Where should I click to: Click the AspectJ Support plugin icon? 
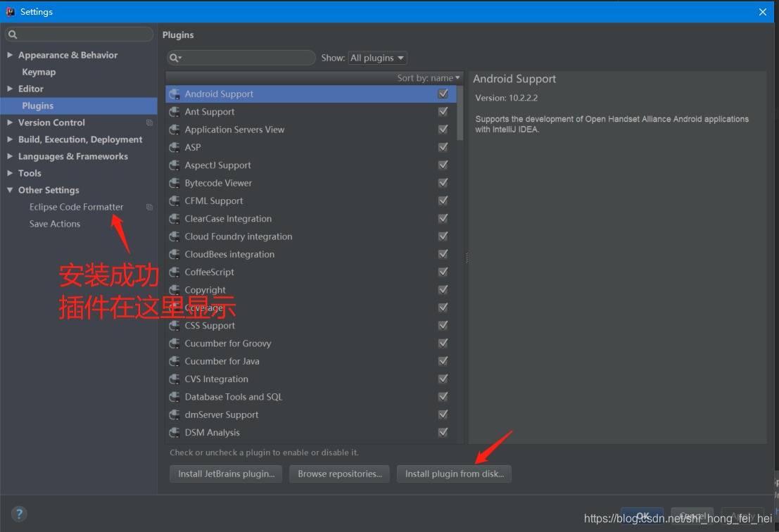click(x=175, y=165)
